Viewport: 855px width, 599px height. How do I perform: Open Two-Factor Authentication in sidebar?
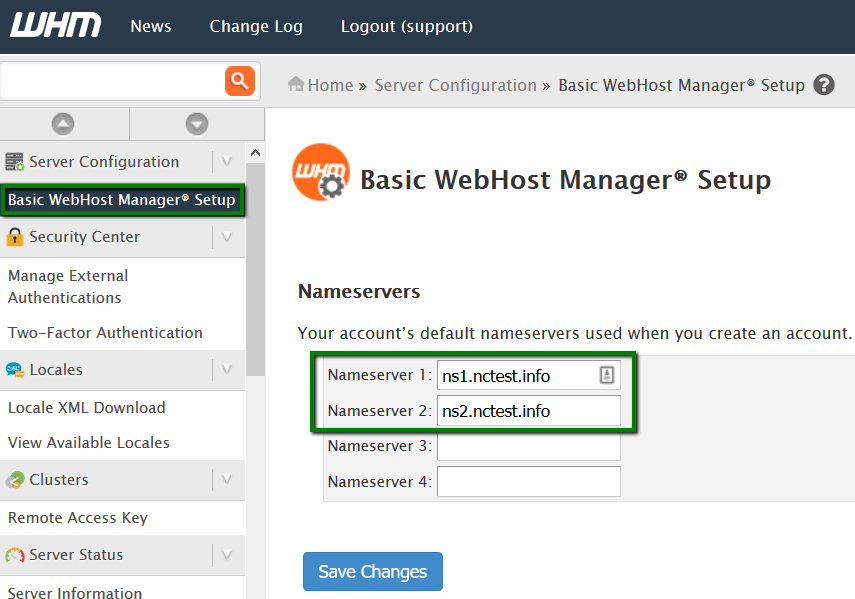(105, 332)
